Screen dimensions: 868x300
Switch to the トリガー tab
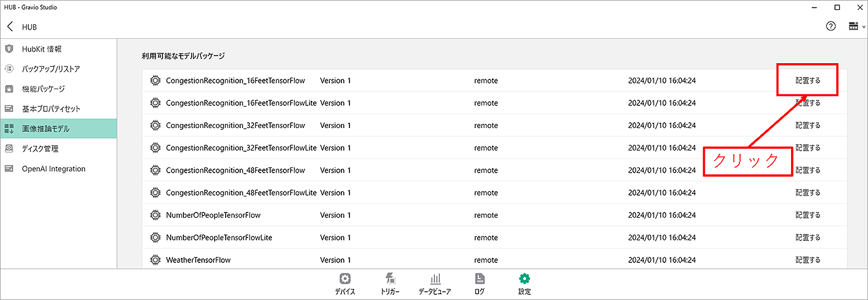click(390, 284)
